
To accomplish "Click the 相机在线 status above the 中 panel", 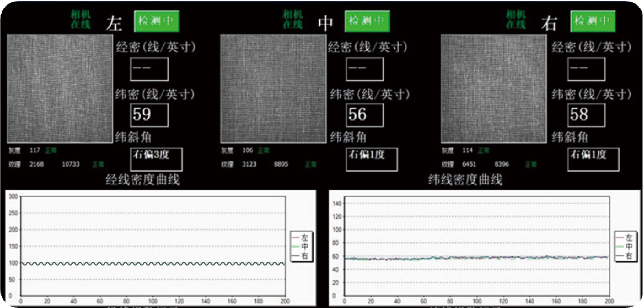I will tap(293, 20).
